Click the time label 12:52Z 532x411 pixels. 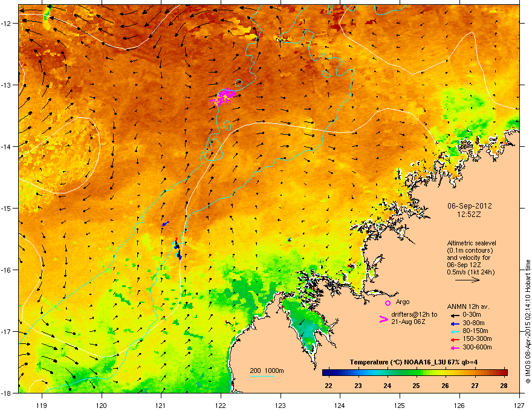click(469, 215)
